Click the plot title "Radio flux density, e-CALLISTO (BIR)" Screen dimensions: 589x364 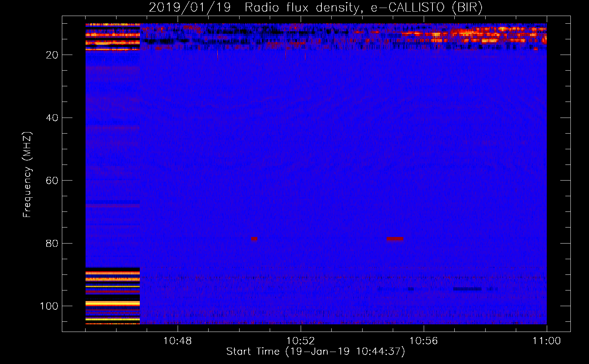click(364, 7)
